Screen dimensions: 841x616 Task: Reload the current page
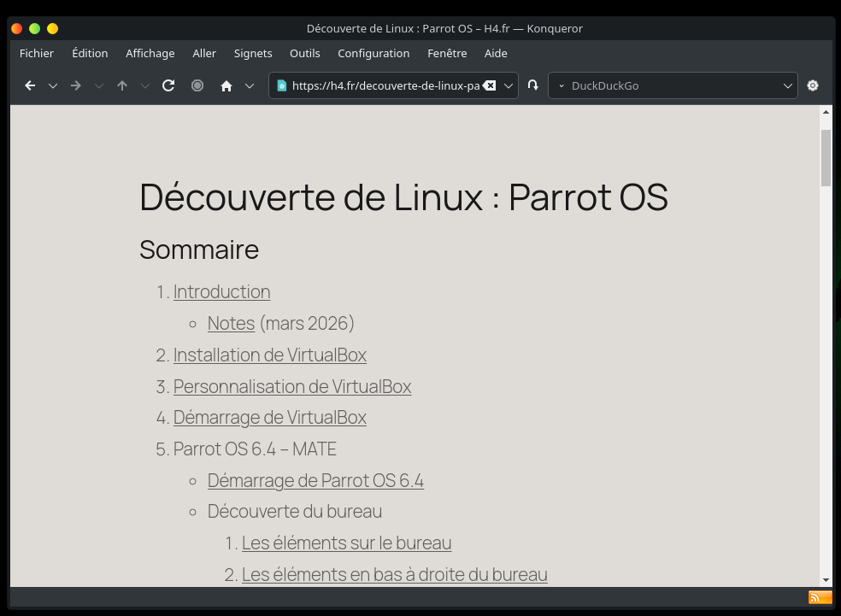168,85
